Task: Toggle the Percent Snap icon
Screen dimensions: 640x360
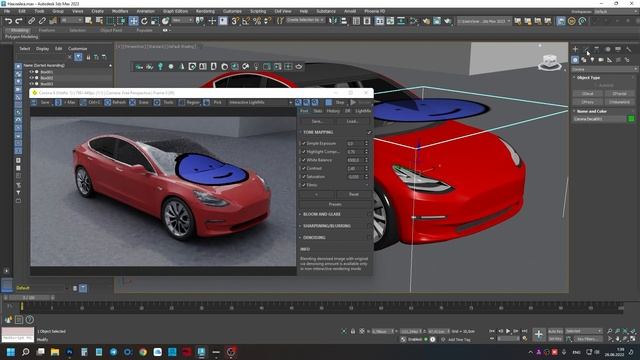Action: tap(257, 21)
